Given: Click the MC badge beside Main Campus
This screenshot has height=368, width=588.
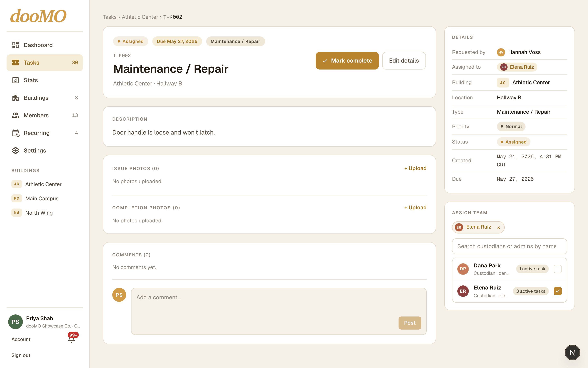Looking at the screenshot, I should point(17,198).
